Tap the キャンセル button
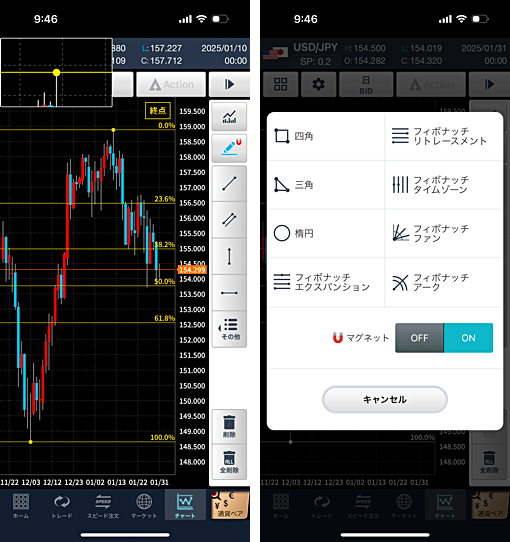The width and height of the screenshot is (510, 542). pos(385,400)
